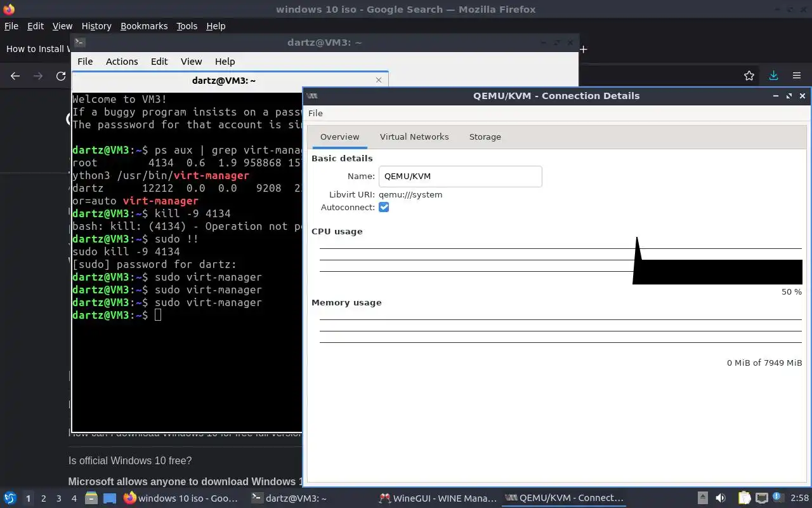Image resolution: width=812 pixels, height=508 pixels.
Task: Open the Firefox application menu (hamburger icon)
Action: (x=797, y=76)
